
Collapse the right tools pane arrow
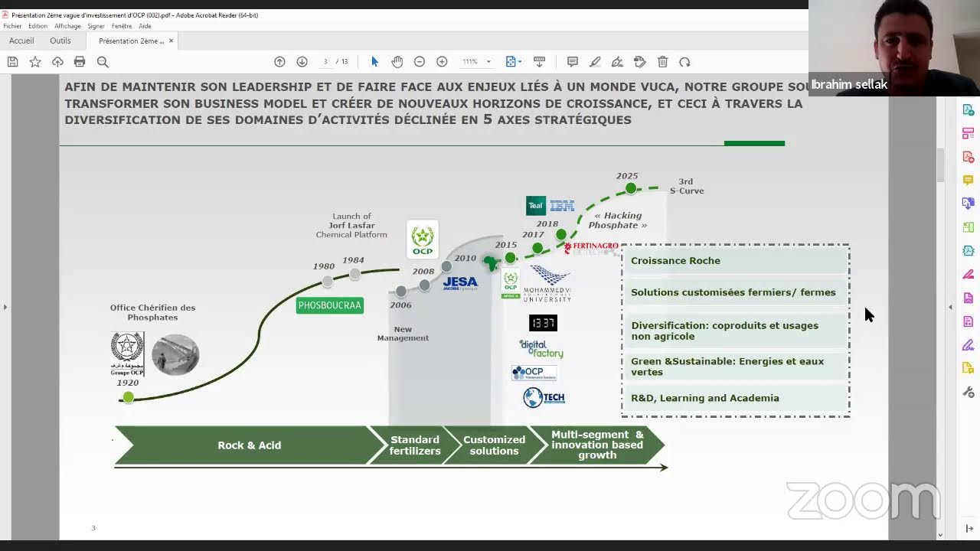(950, 307)
